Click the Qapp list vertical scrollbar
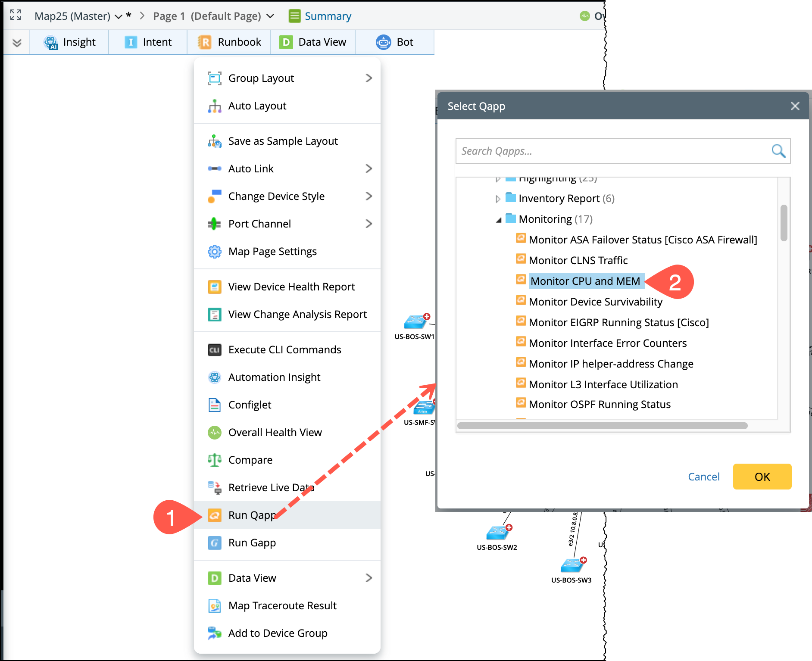812x661 pixels. pyautogui.click(x=784, y=223)
